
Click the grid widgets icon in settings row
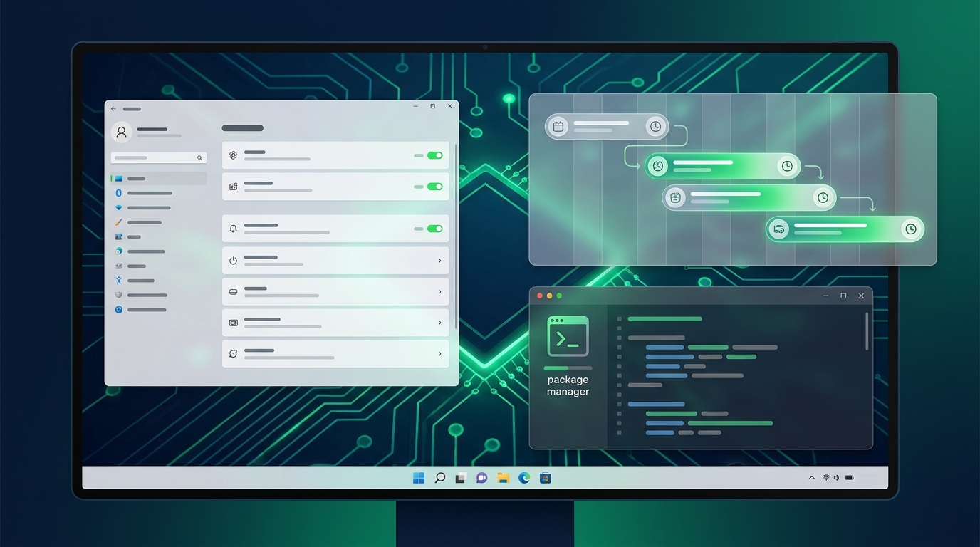[x=233, y=187]
